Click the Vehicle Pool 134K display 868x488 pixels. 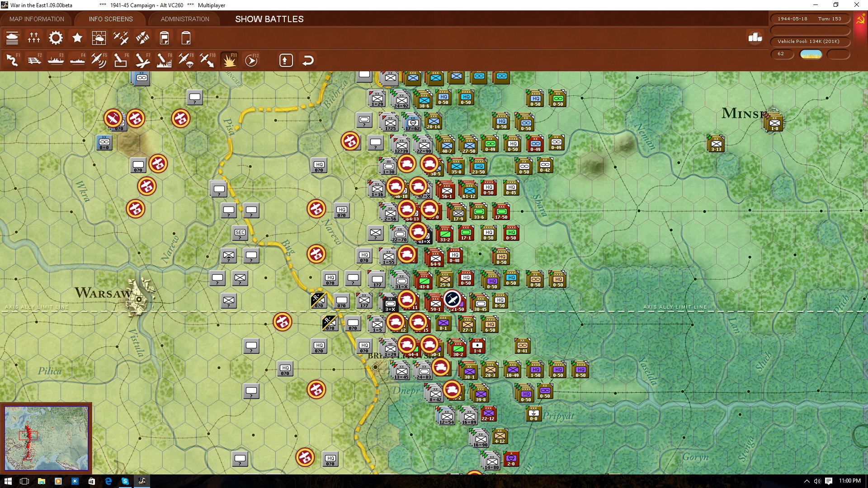810,42
